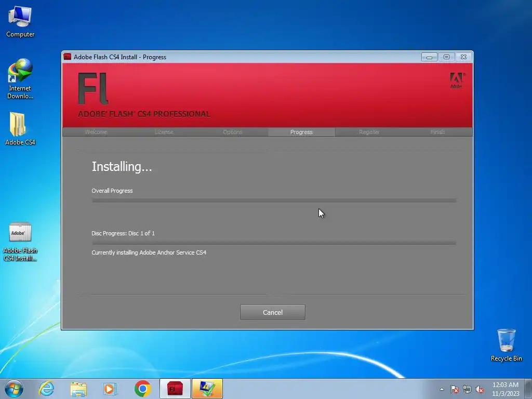Screen dimensions: 532x399
Task: Click the muted volume tray icon
Action: click(x=480, y=390)
